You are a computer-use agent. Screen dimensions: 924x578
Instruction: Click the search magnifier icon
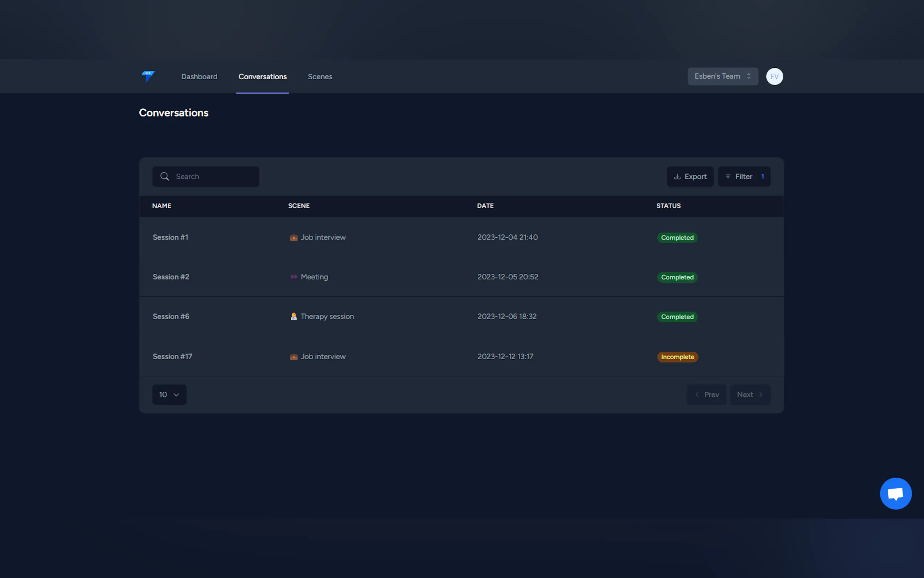[x=165, y=176]
